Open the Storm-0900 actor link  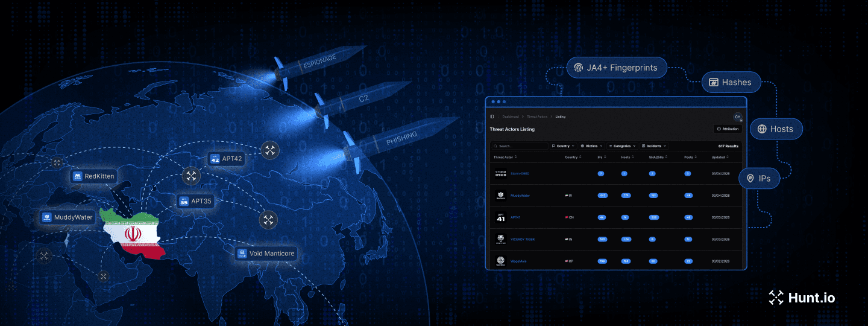(x=519, y=174)
